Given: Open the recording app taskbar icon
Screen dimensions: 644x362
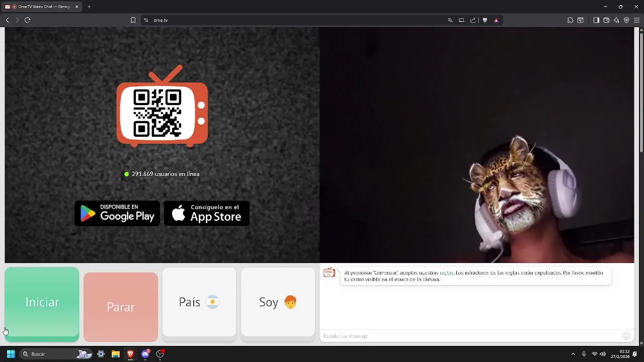Looking at the screenshot, I should coord(160,354).
